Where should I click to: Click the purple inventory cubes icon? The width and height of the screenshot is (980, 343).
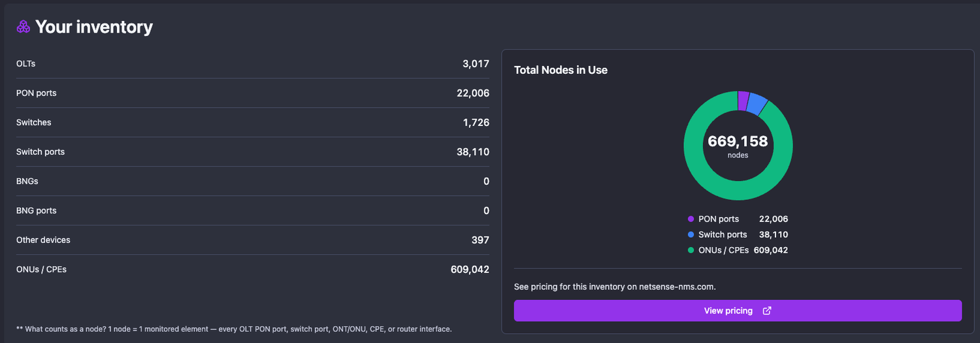[x=24, y=27]
